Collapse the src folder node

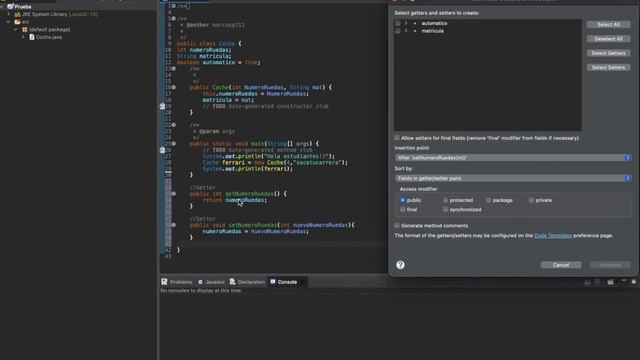9,22
